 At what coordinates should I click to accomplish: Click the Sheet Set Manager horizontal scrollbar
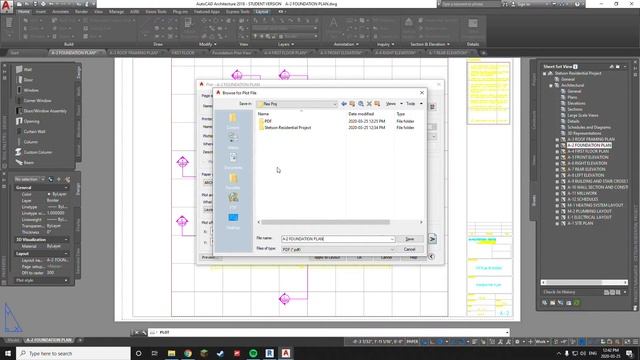pyautogui.click(x=573, y=282)
